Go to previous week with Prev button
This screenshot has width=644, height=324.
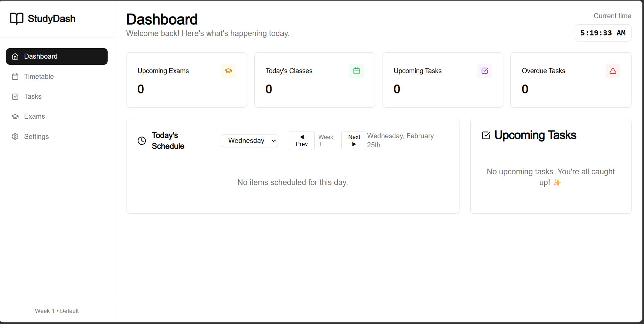302,141
